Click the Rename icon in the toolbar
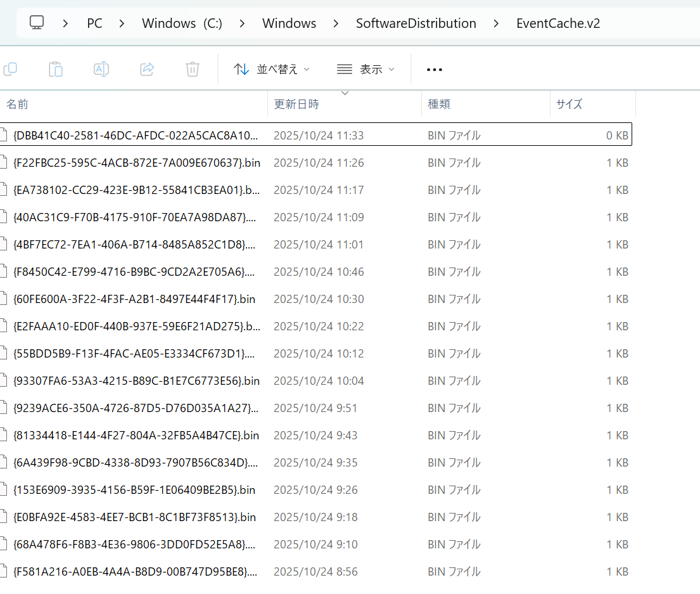700x594 pixels. 101,69
